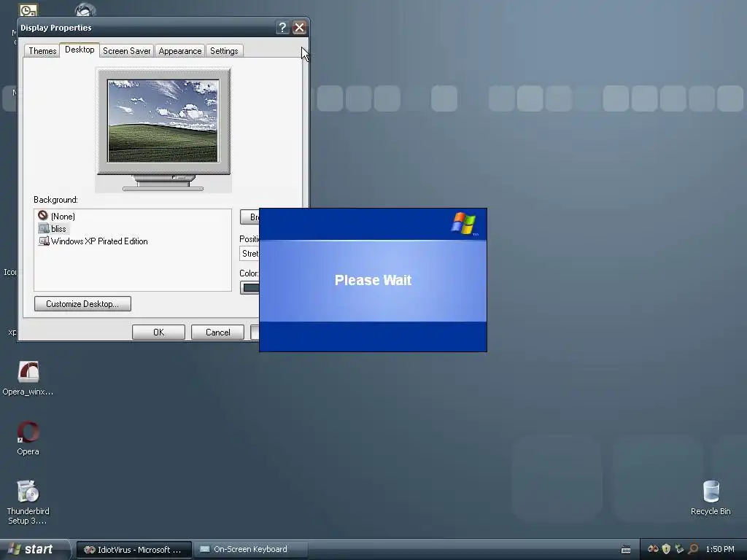Click the first tray icon next to shield

click(653, 549)
